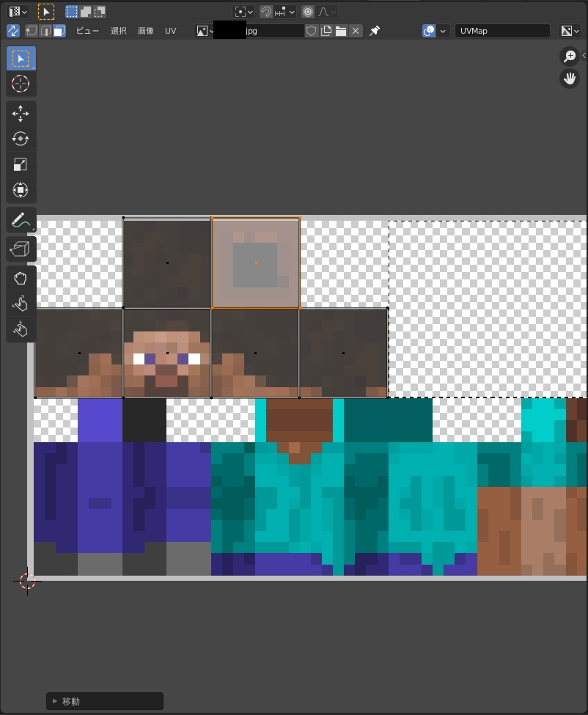
Task: Expand the 移動 operator panel
Action: (105, 701)
